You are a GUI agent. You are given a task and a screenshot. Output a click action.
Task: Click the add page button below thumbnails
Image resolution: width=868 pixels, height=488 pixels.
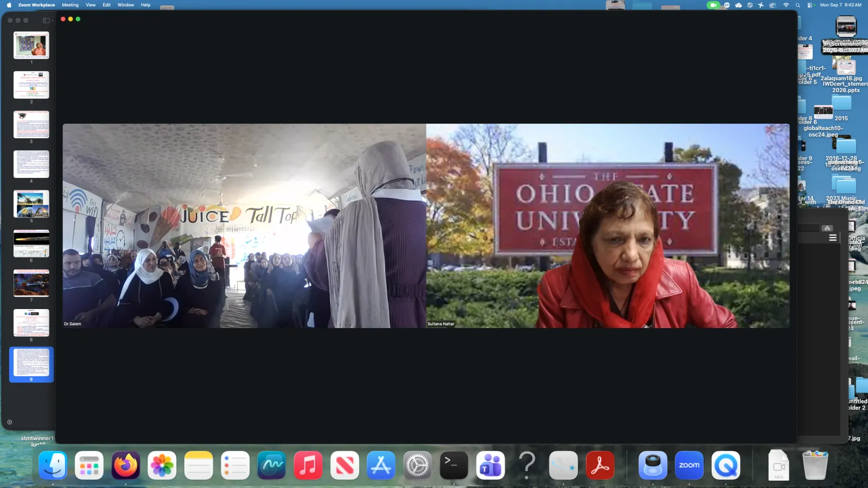coord(9,422)
